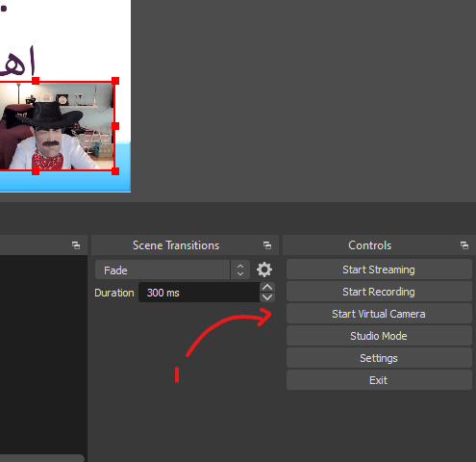Click the 300 ms Duration field
476x462 pixels.
pyautogui.click(x=199, y=293)
